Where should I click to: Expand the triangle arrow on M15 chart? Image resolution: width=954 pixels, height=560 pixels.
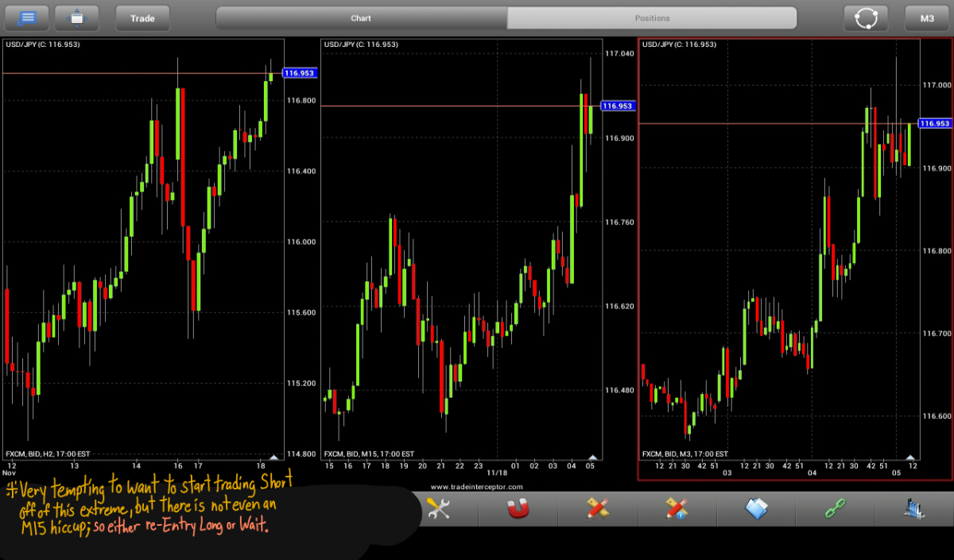click(591, 457)
